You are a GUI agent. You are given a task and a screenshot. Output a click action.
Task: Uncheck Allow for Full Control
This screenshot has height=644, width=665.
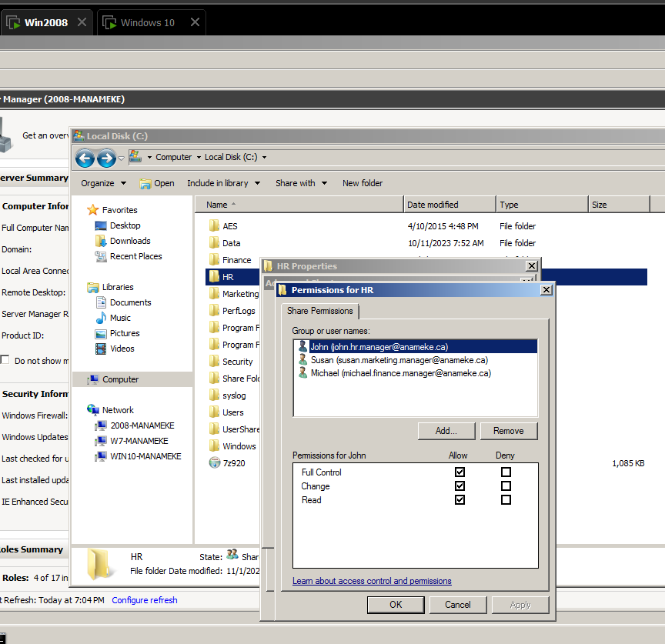459,471
